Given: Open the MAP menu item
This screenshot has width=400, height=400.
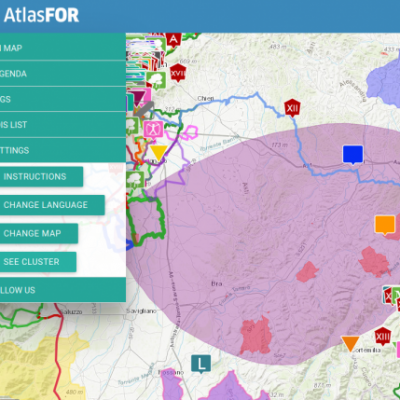Looking at the screenshot, I should 63,48.
